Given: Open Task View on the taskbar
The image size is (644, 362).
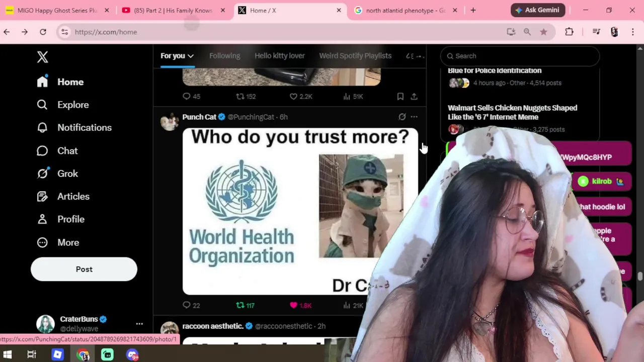Looking at the screenshot, I should tap(32, 355).
